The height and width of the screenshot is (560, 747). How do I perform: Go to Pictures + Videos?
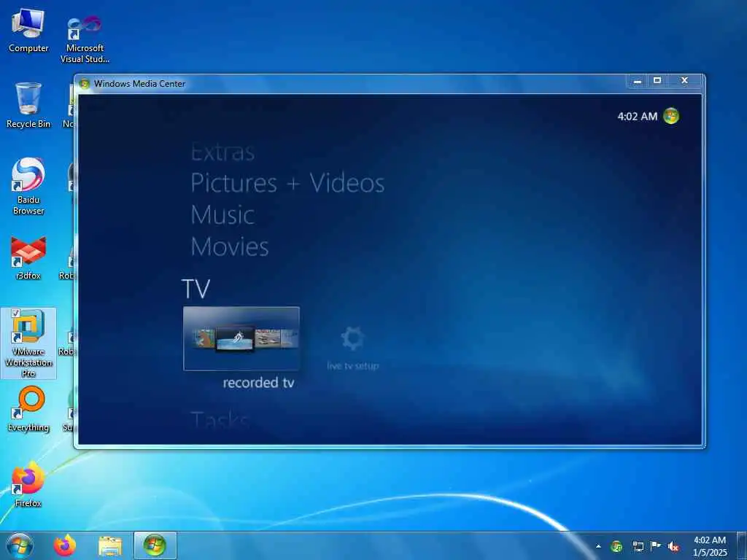pyautogui.click(x=287, y=183)
